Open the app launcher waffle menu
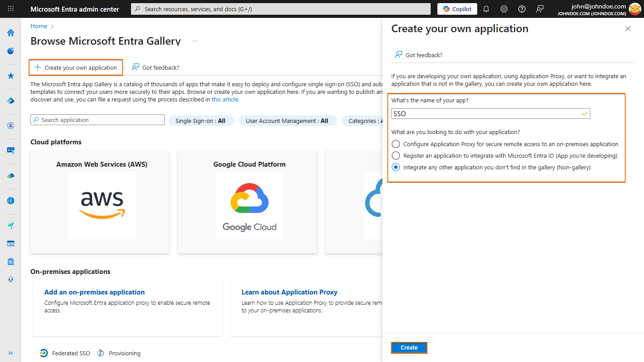Viewport: 644px width, 362px height. pos(10,8)
